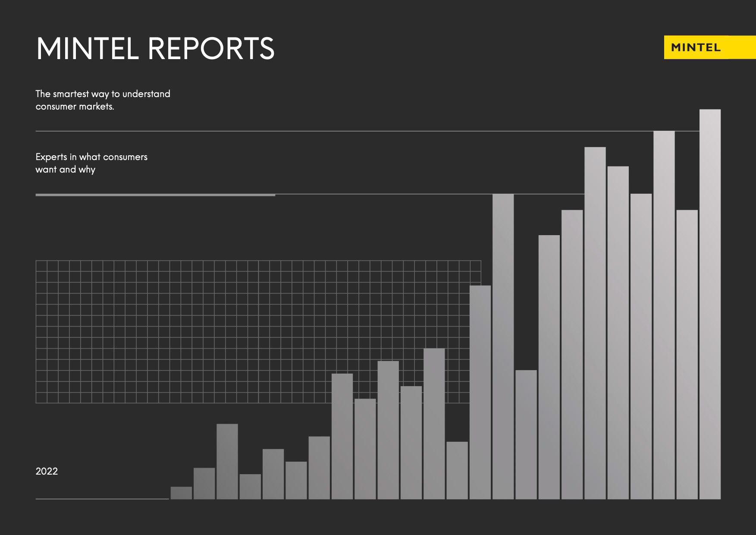
Task: Click the yellow MINTEL logo
Action: [x=710, y=47]
